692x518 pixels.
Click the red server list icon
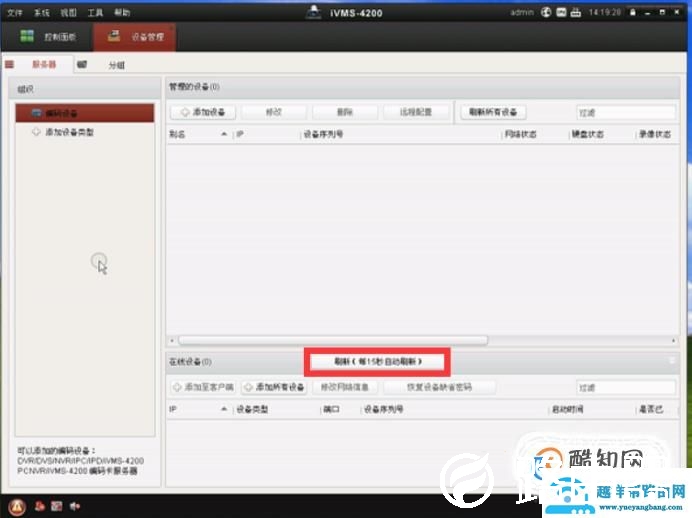click(9, 65)
